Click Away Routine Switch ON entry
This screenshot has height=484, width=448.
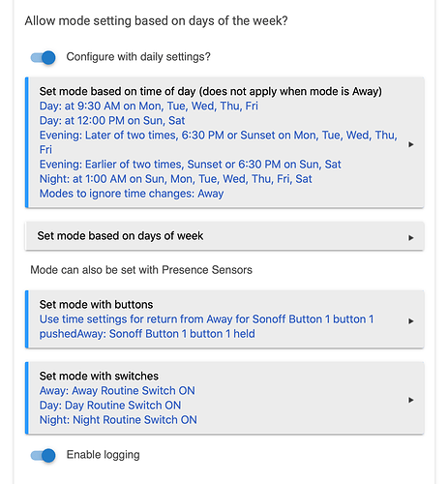[117, 391]
